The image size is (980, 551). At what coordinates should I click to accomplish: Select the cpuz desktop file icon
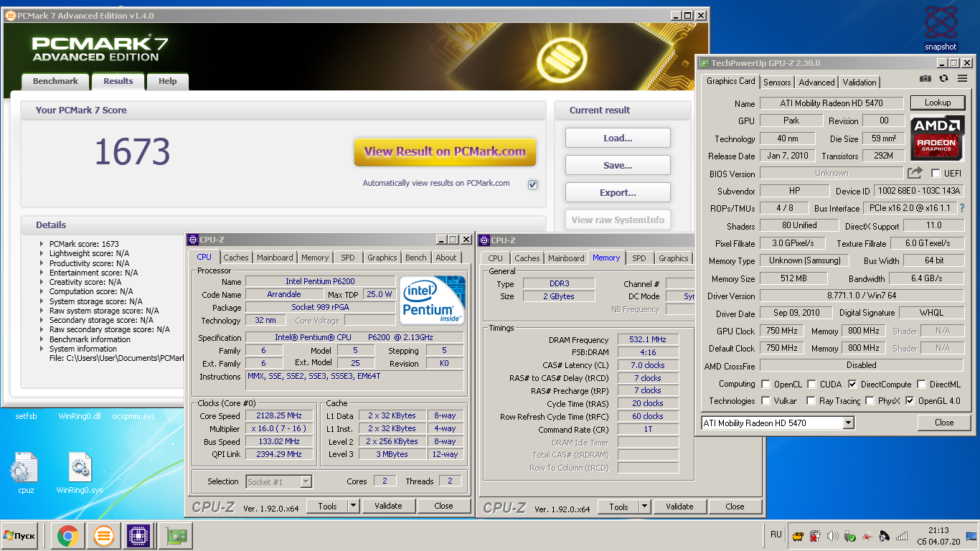[25, 473]
